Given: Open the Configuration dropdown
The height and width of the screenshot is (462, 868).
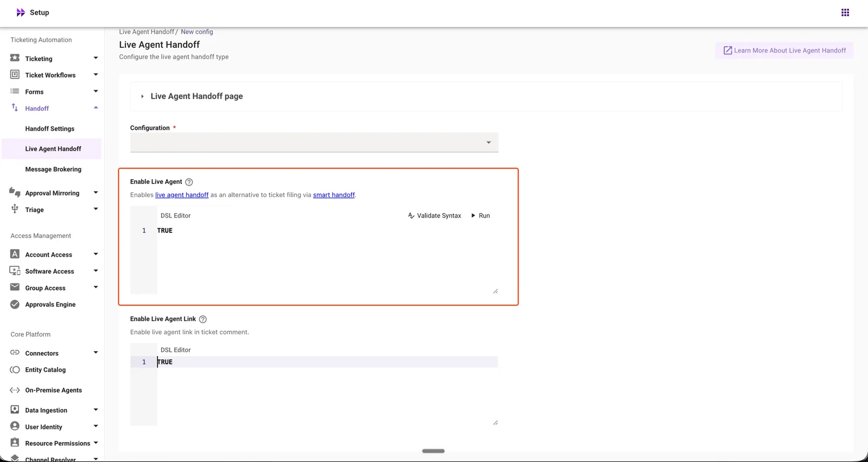Looking at the screenshot, I should tap(314, 142).
